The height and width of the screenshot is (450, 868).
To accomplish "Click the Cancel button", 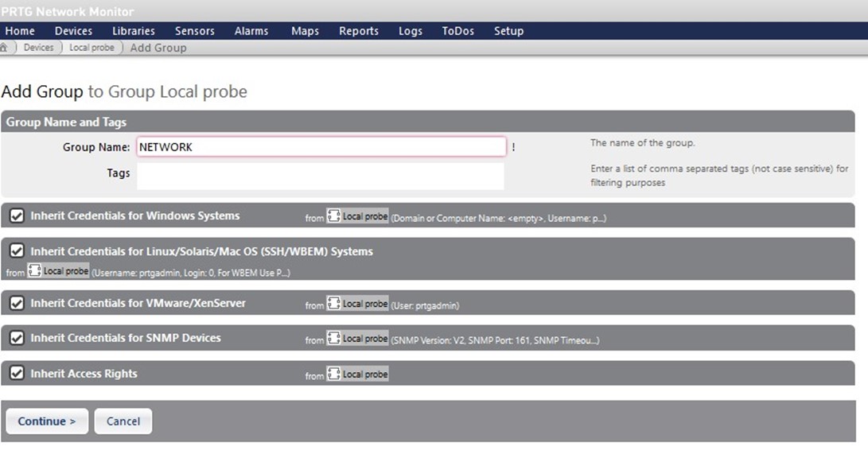I will [123, 421].
